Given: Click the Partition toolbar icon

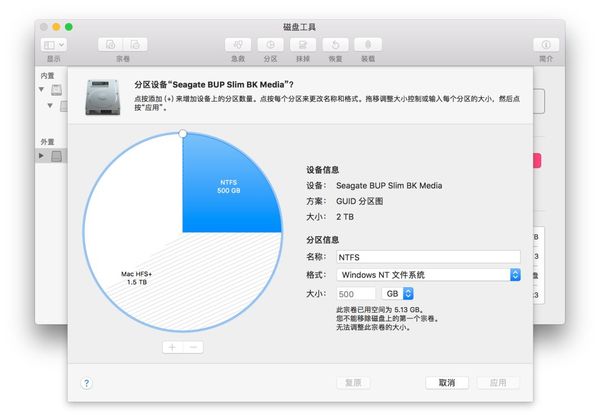Looking at the screenshot, I should click(x=271, y=45).
